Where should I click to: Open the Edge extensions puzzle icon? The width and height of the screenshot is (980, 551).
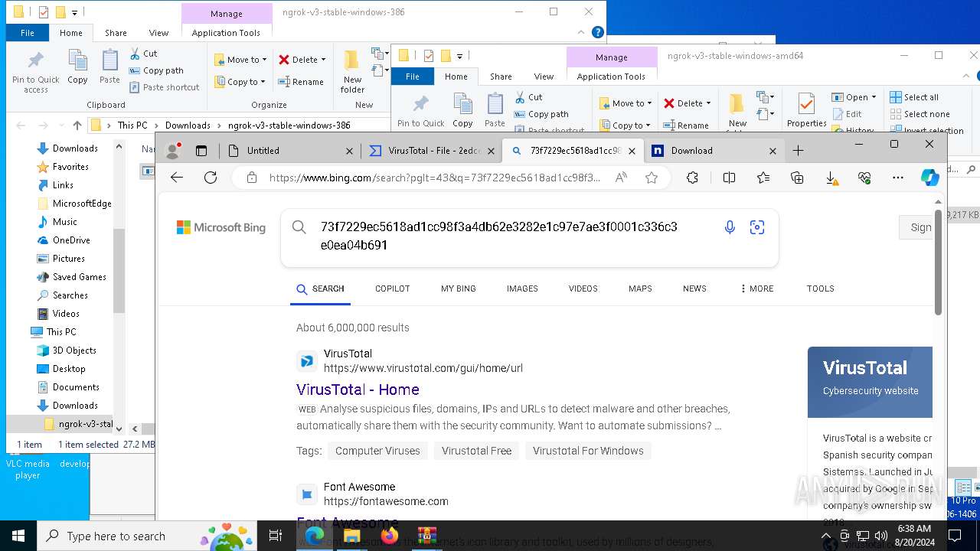[x=692, y=178]
